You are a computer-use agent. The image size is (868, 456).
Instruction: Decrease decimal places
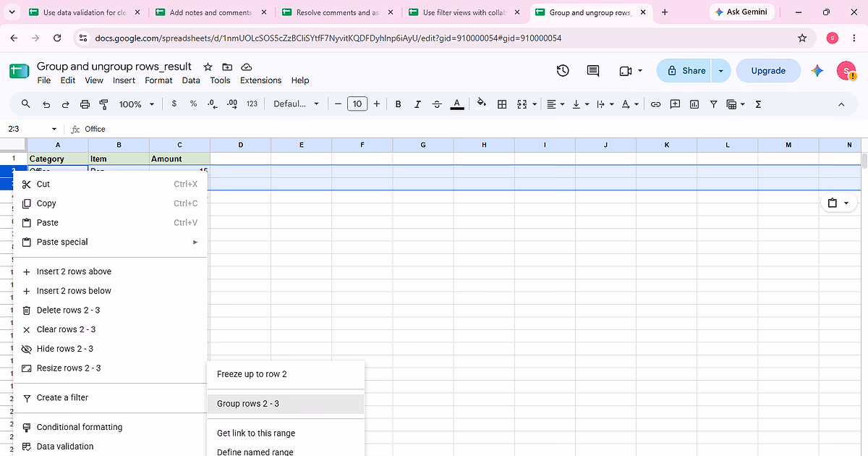(x=212, y=104)
